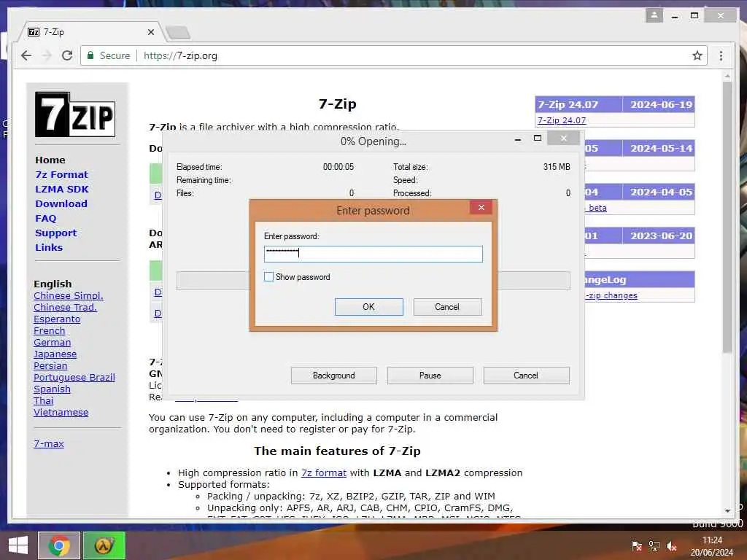Focus the Enter password text field

tap(373, 254)
